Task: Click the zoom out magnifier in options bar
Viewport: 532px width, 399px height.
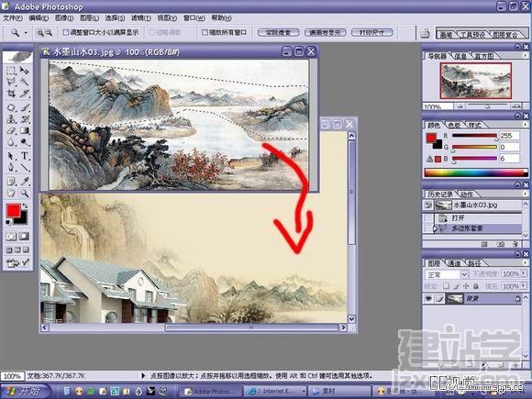Action: click(49, 33)
